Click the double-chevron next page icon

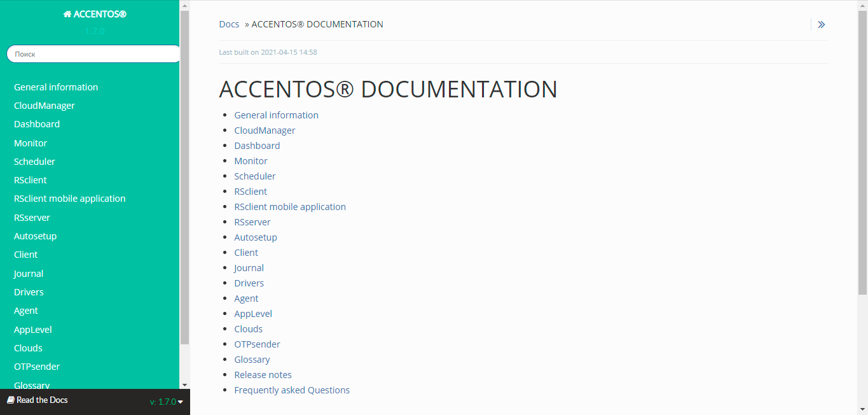click(821, 25)
